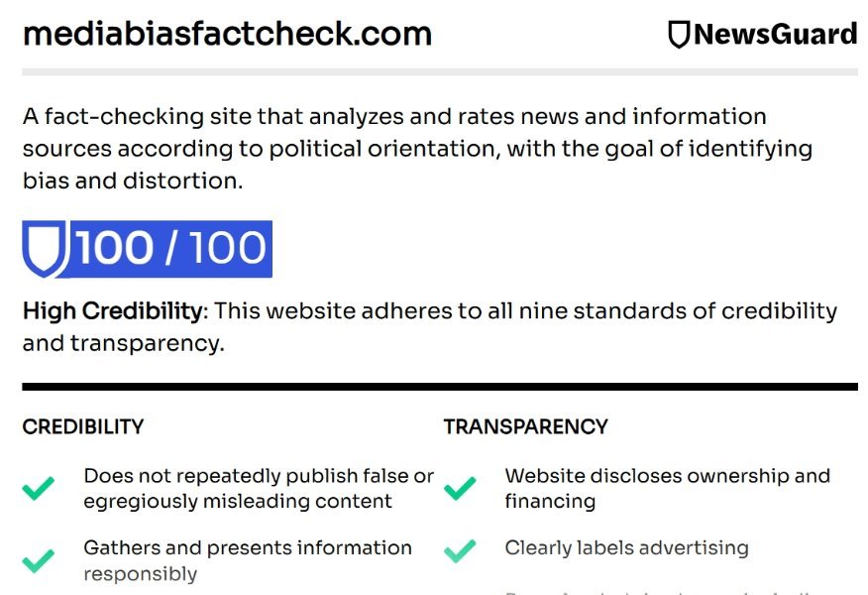Click the thick black divider line
Viewport: 868px width, 595px height.
440,387
